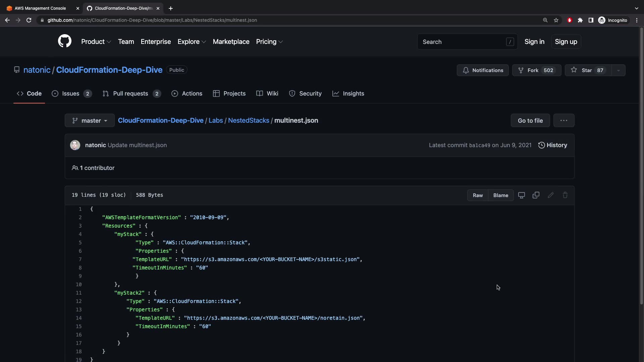The width and height of the screenshot is (644, 362).
Task: Focus the GitHub Search field
Action: pyautogui.click(x=463, y=42)
